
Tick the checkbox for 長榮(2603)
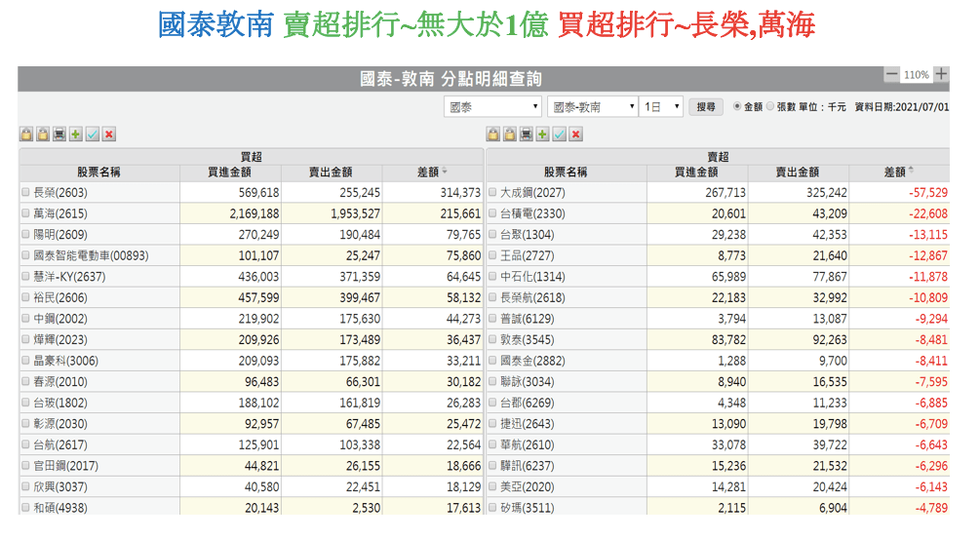[x=26, y=193]
